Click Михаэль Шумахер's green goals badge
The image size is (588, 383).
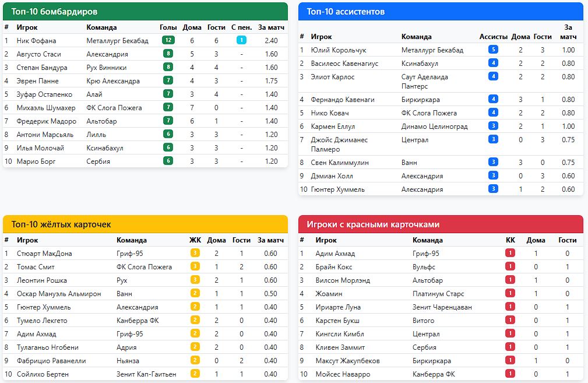(x=168, y=107)
